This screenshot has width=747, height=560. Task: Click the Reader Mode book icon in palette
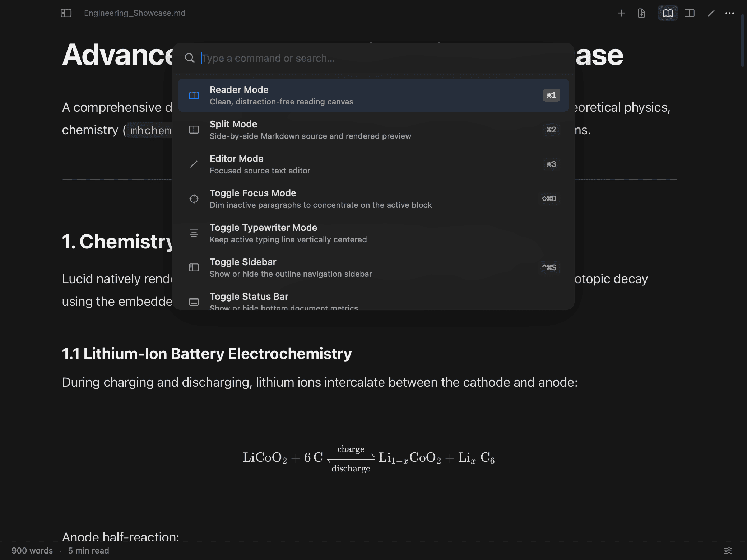(x=194, y=95)
